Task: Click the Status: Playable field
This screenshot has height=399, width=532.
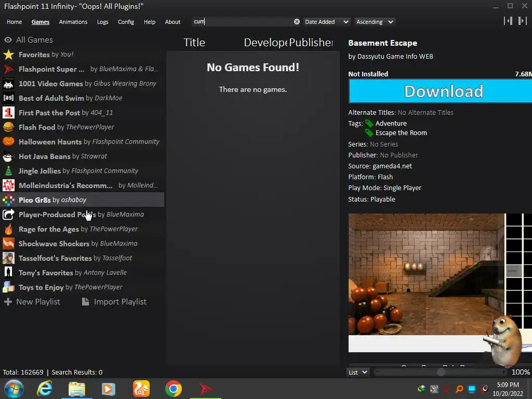Action: tap(371, 199)
